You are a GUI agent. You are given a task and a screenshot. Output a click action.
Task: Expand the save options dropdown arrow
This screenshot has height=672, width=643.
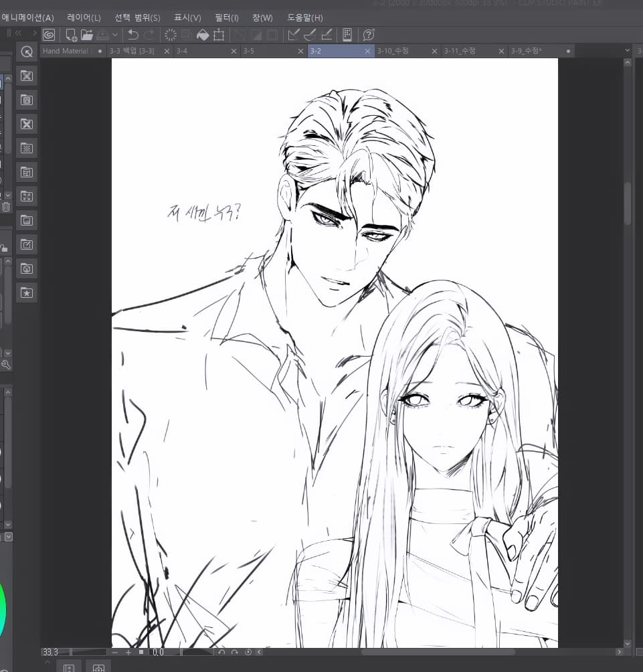click(x=115, y=35)
